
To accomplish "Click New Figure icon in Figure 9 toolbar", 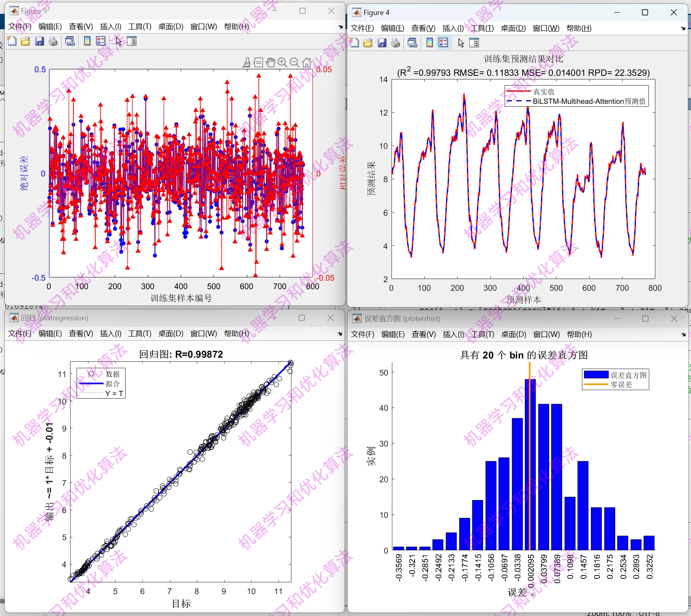I will point(12,41).
